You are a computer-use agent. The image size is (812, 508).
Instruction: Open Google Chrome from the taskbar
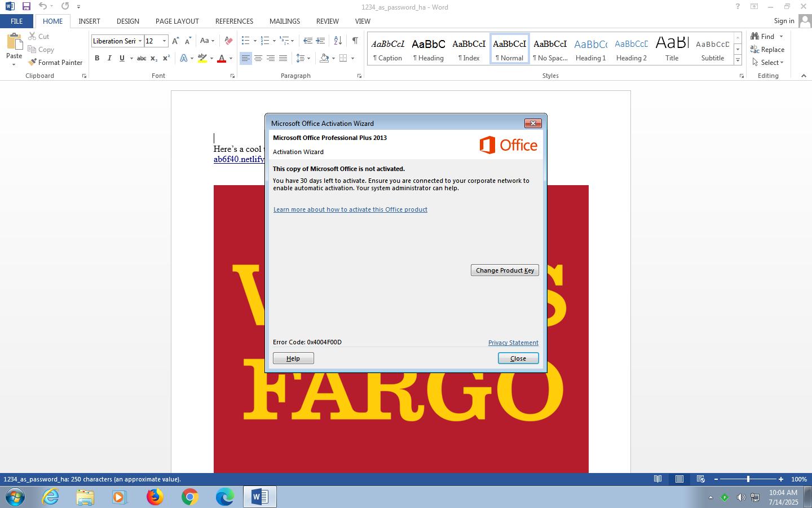coord(190,497)
